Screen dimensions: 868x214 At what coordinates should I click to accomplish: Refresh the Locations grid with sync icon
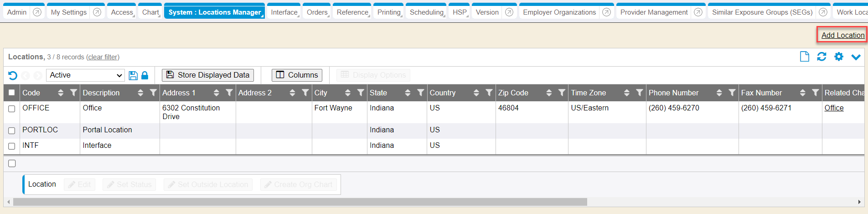click(x=821, y=57)
